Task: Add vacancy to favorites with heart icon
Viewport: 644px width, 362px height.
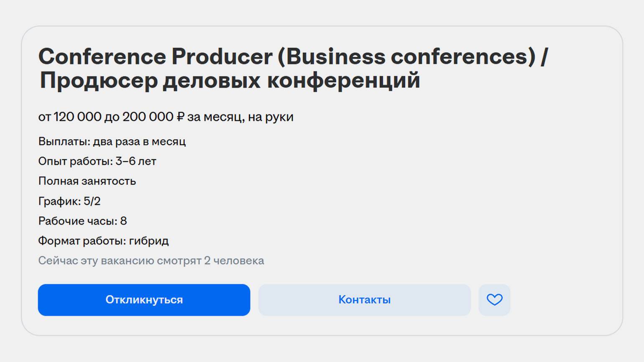Action: point(494,300)
